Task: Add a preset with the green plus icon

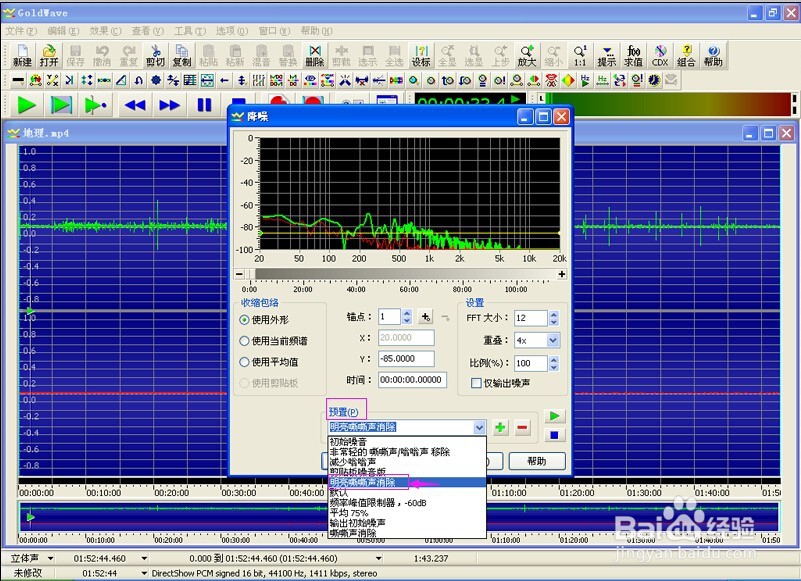Action: pos(500,427)
